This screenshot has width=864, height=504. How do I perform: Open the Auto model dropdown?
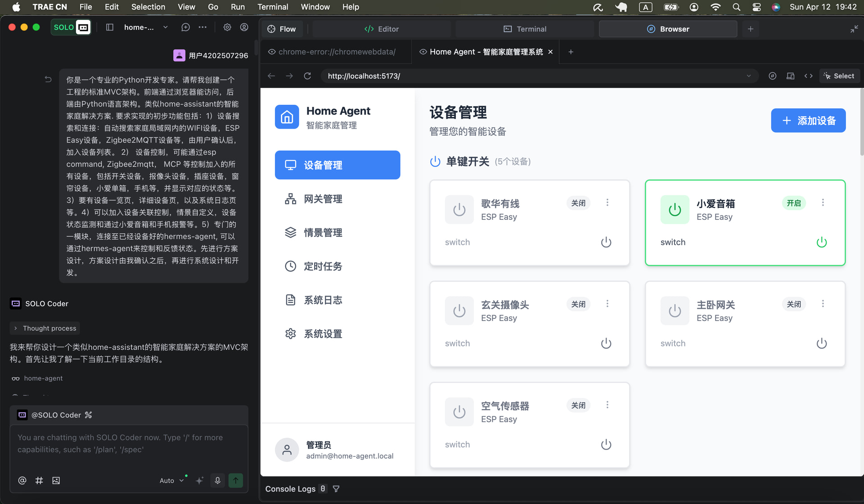point(172,481)
